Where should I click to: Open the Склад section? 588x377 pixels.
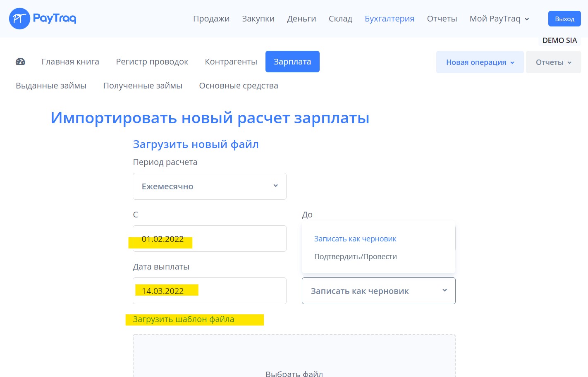tap(340, 19)
